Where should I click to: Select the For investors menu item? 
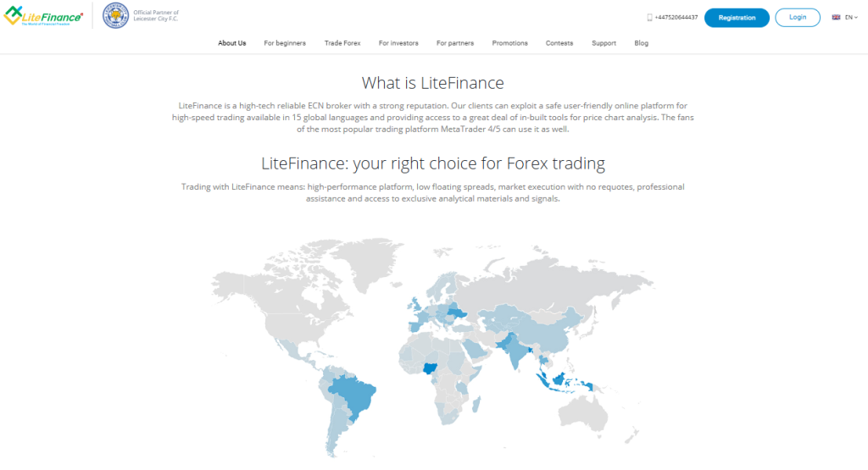(398, 43)
